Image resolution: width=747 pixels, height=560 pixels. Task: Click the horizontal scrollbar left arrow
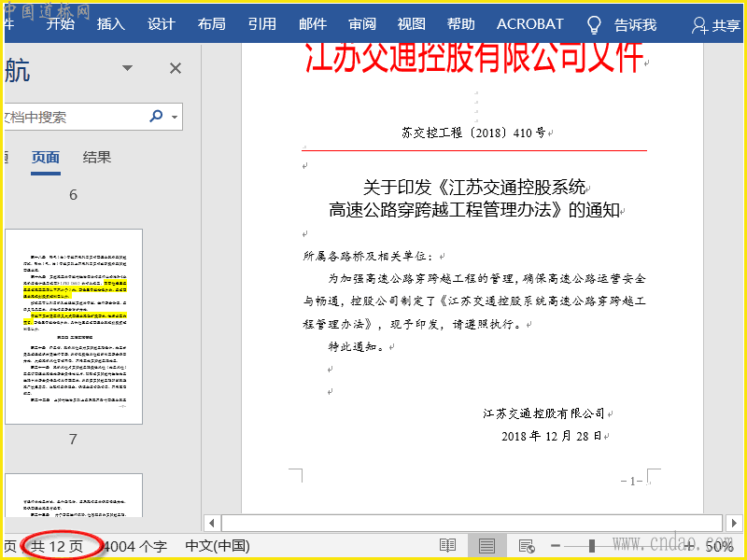pyautogui.click(x=212, y=524)
